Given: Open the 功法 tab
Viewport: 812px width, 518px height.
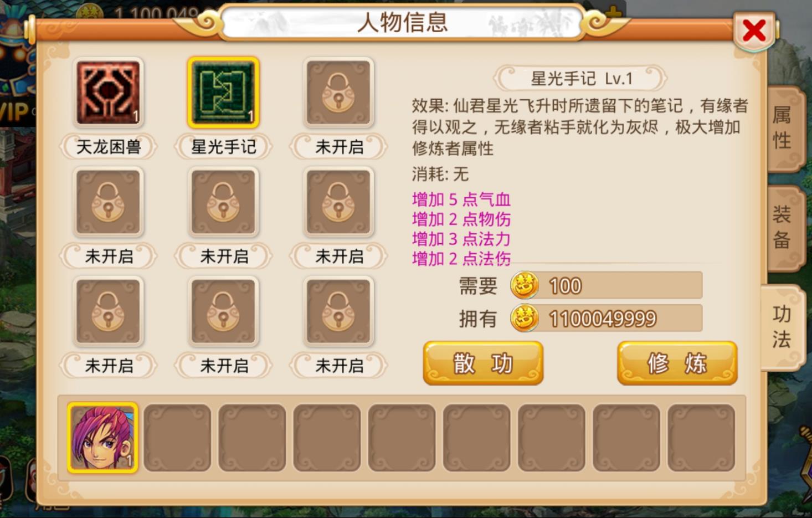Looking at the screenshot, I should [783, 327].
